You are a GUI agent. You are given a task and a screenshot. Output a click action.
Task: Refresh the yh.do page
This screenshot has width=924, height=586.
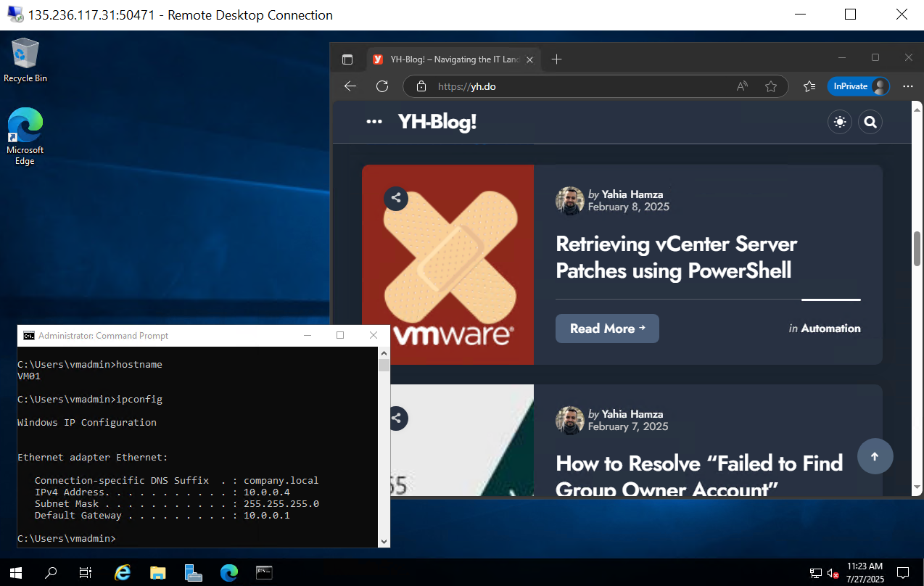382,86
